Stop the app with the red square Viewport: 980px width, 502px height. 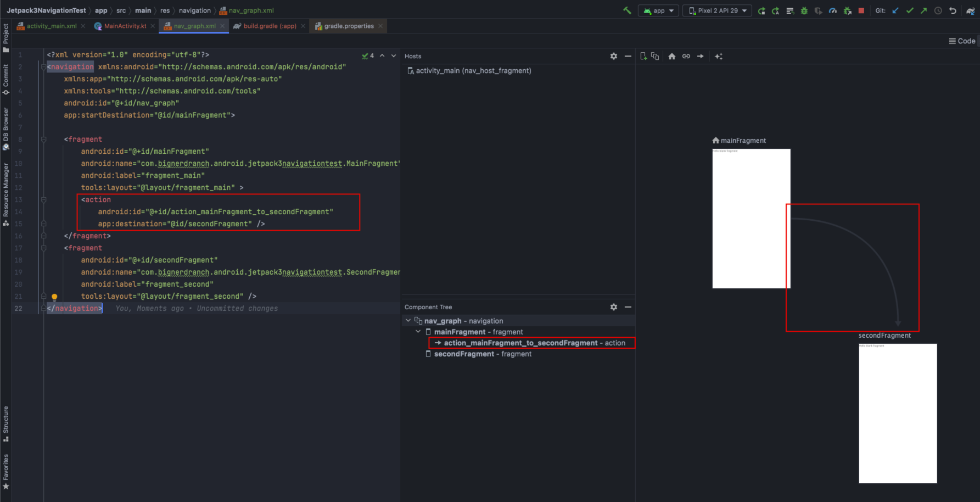point(861,10)
